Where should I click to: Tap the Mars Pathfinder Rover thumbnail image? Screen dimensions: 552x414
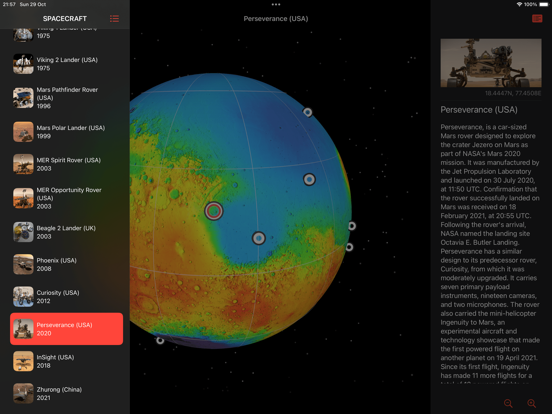tap(23, 98)
